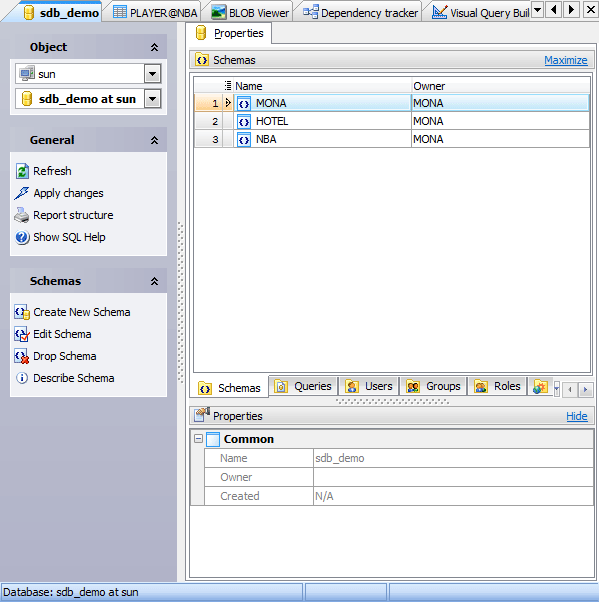
Task: Open the sun host dropdown
Action: click(152, 74)
